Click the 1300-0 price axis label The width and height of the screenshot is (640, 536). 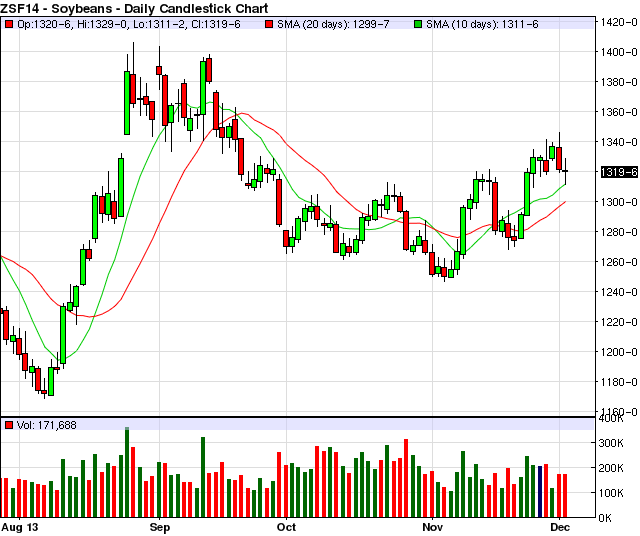click(x=619, y=202)
